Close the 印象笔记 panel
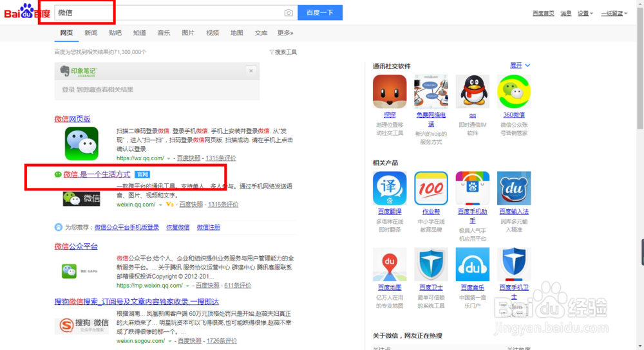 click(251, 71)
